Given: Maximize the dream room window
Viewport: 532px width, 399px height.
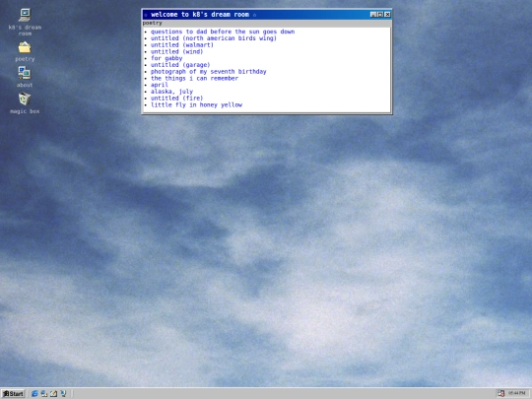Looking at the screenshot, I should coord(380,14).
